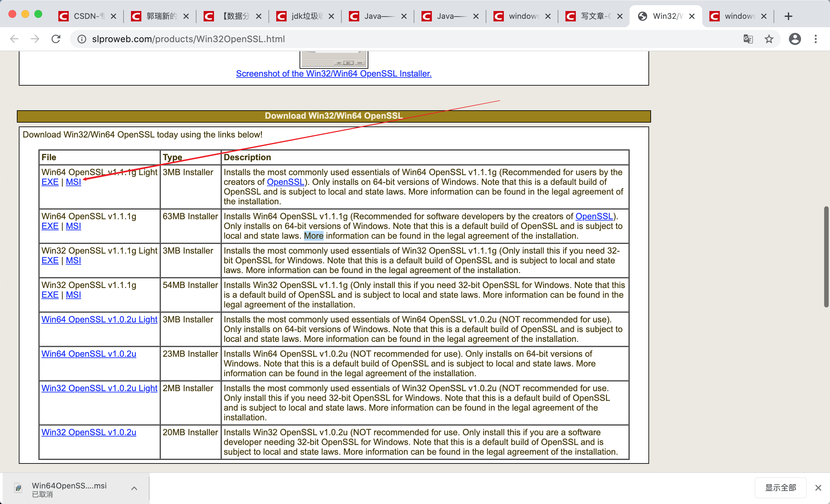This screenshot has height=504, width=830.
Task: Open Google Translate icon in address bar
Action: tap(748, 39)
